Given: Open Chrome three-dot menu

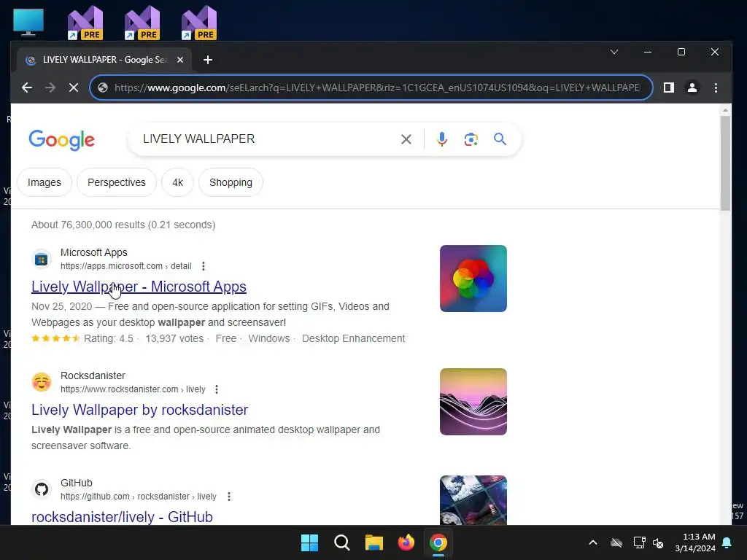Looking at the screenshot, I should (716, 87).
